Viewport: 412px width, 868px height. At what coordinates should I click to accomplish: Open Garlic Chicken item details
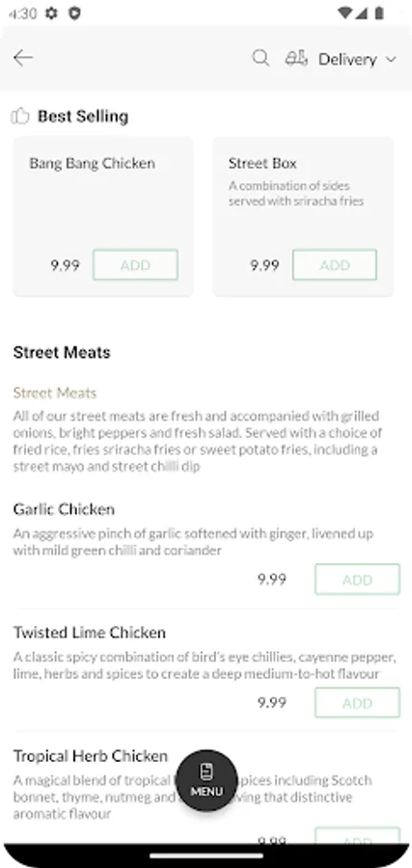[64, 508]
